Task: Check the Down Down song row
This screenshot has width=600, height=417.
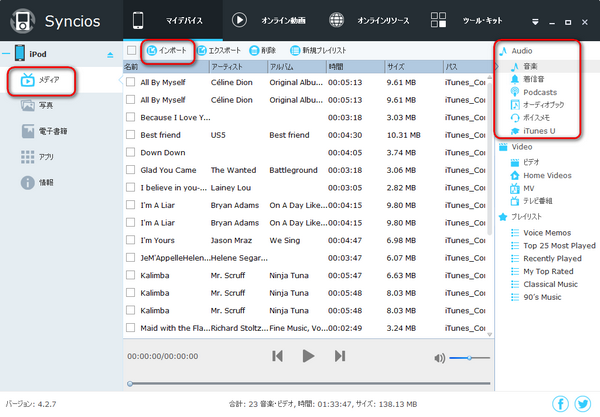Action: point(130,152)
